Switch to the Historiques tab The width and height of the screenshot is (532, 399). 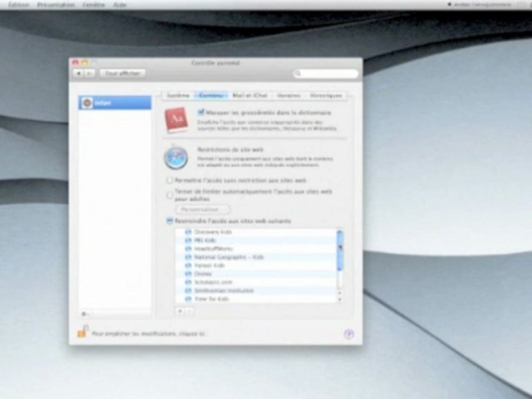(326, 96)
